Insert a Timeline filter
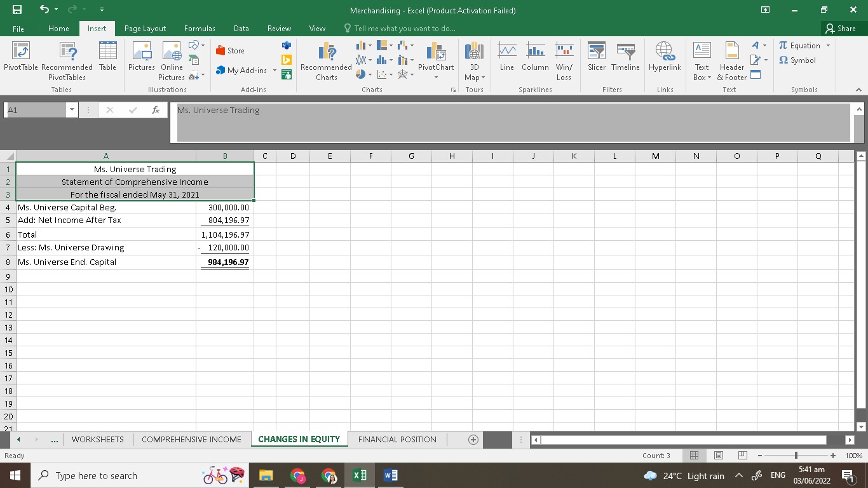This screenshot has width=868, height=488. (625, 58)
